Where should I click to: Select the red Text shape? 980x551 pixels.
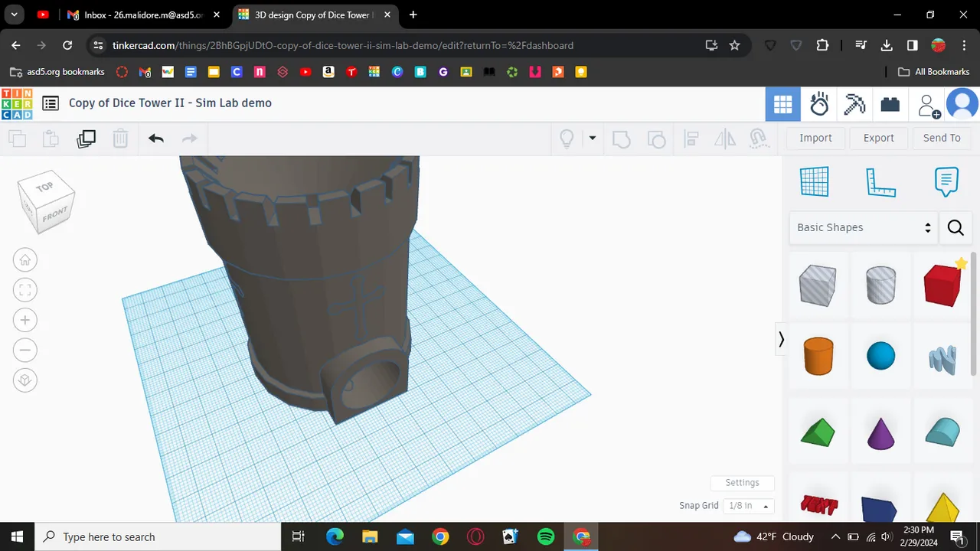818,504
